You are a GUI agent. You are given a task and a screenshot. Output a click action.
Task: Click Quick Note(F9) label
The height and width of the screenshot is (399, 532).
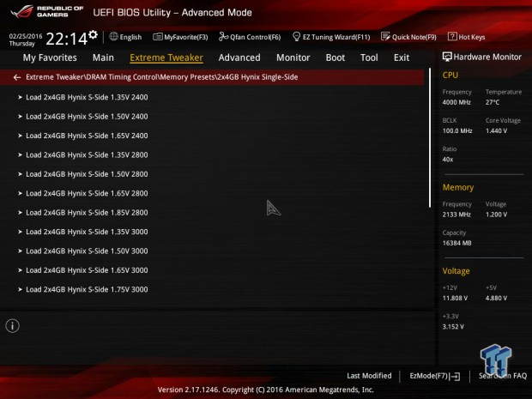coord(414,37)
